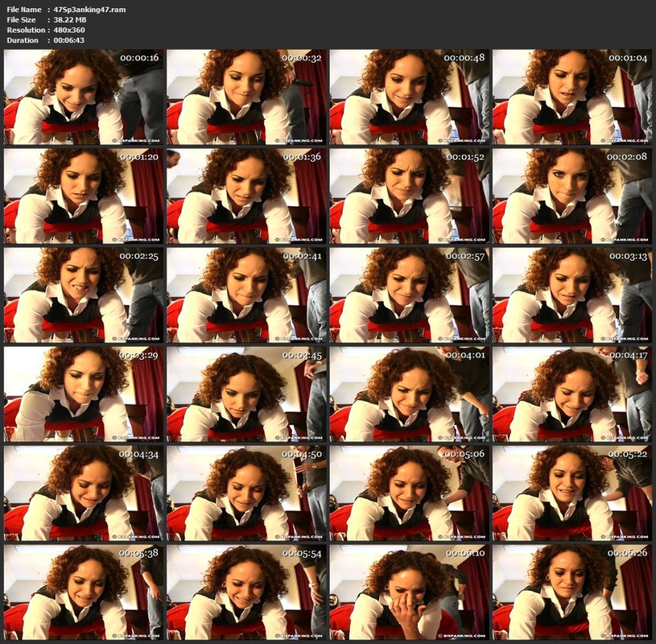The height and width of the screenshot is (644, 656).
Task: Open the thumbnail stamped 00:00:16
Action: [x=84, y=97]
